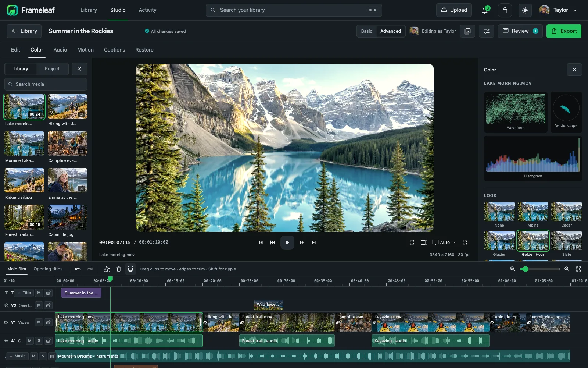The width and height of the screenshot is (588, 368).
Task: Fit timeline to window icon
Action: 579,269
